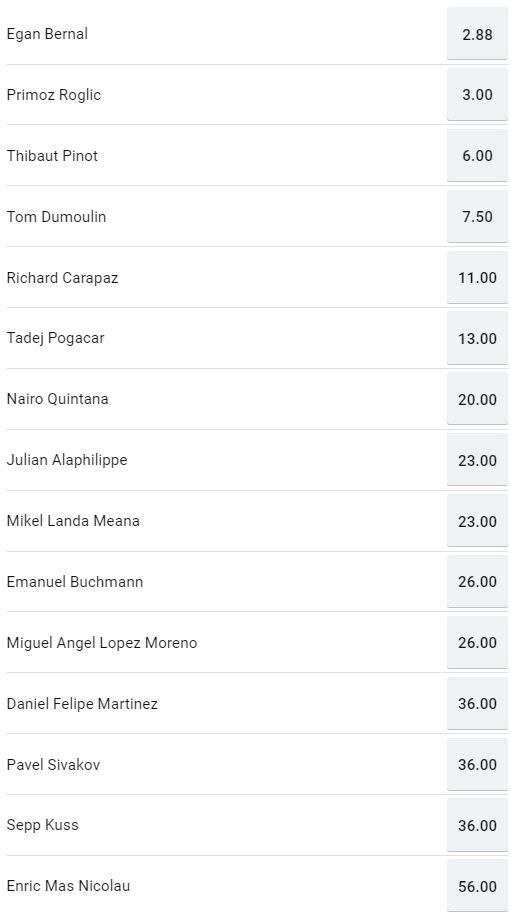
Task: Select Egan Bernal odds 2.88
Action: (477, 34)
